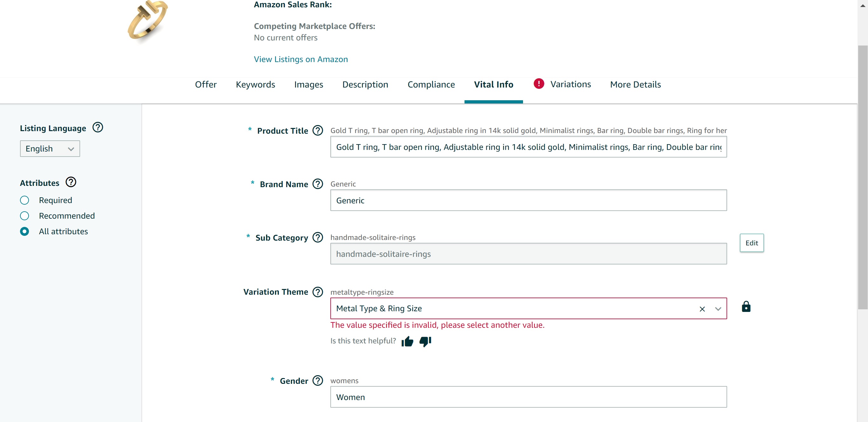Click thumbs down for helpful text

pyautogui.click(x=425, y=341)
